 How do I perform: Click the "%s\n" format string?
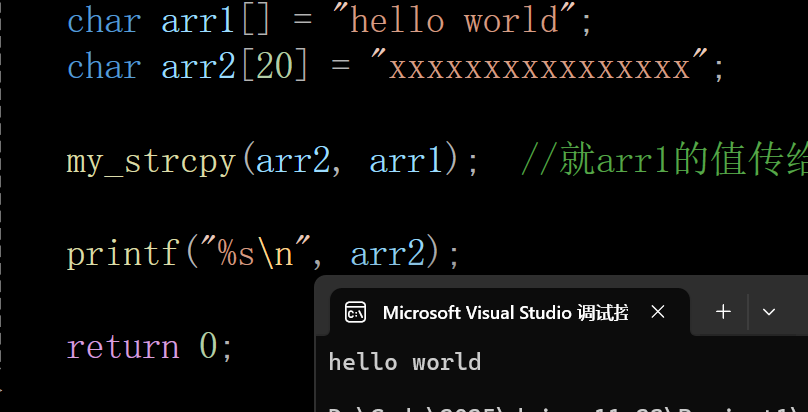click(x=256, y=254)
